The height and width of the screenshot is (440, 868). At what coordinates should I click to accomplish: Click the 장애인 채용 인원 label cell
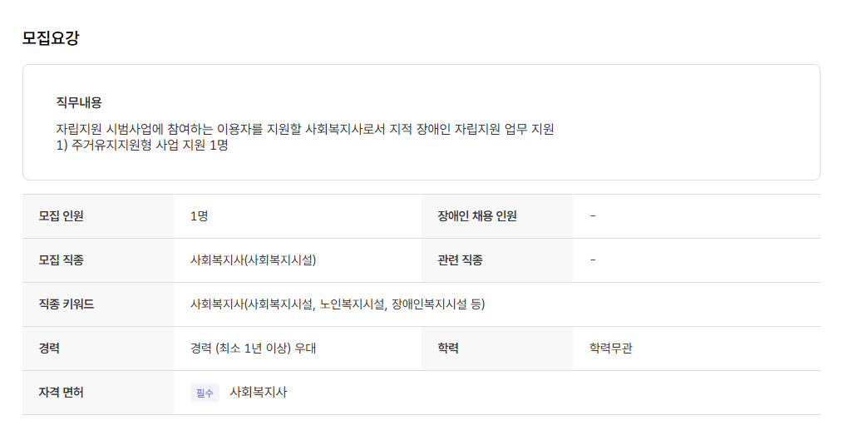(477, 216)
